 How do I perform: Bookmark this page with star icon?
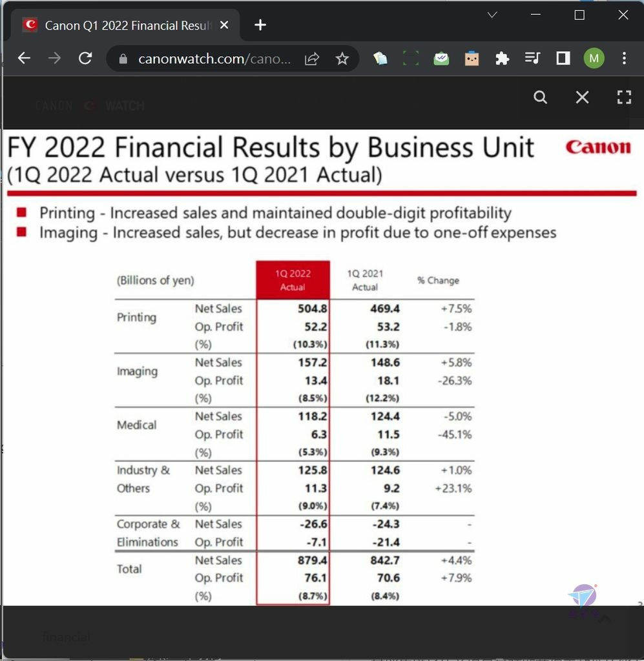point(342,59)
